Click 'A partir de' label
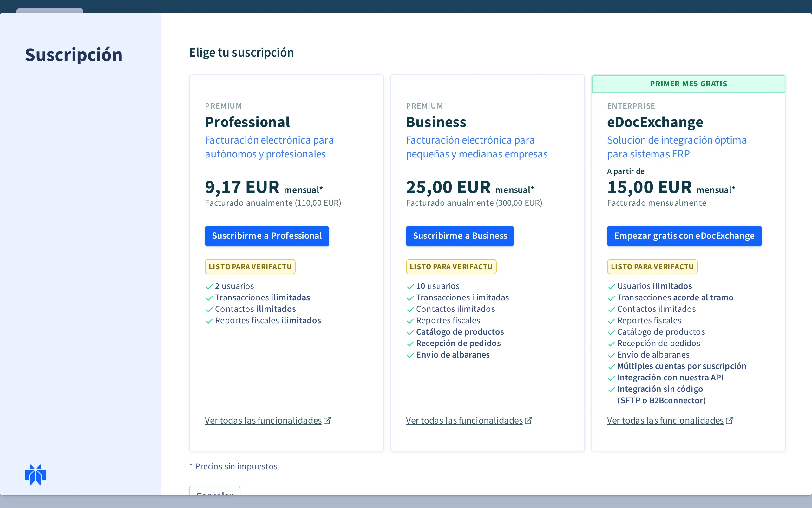 point(625,171)
